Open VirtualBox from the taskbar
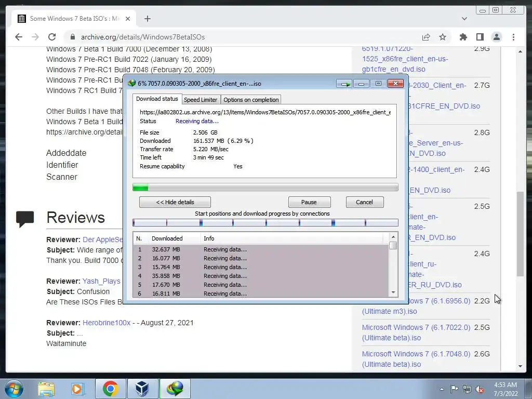The height and width of the screenshot is (399, 532). [x=142, y=389]
